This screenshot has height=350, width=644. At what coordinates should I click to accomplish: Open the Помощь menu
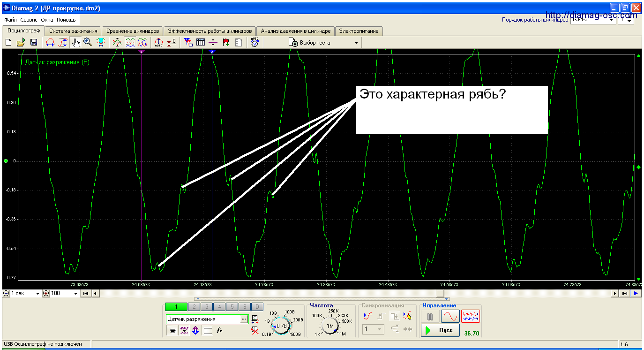point(66,20)
